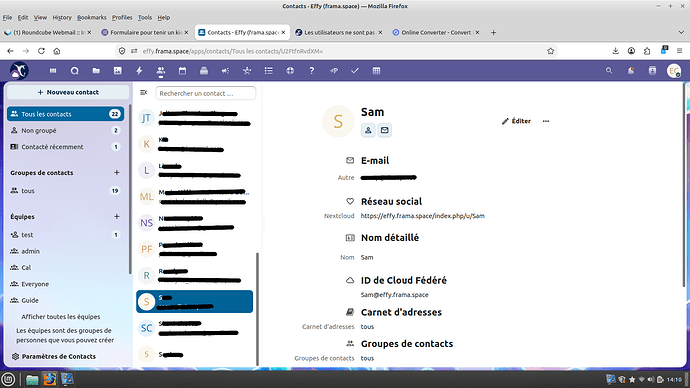
Task: Click the Nouveau contact button
Action: point(68,92)
